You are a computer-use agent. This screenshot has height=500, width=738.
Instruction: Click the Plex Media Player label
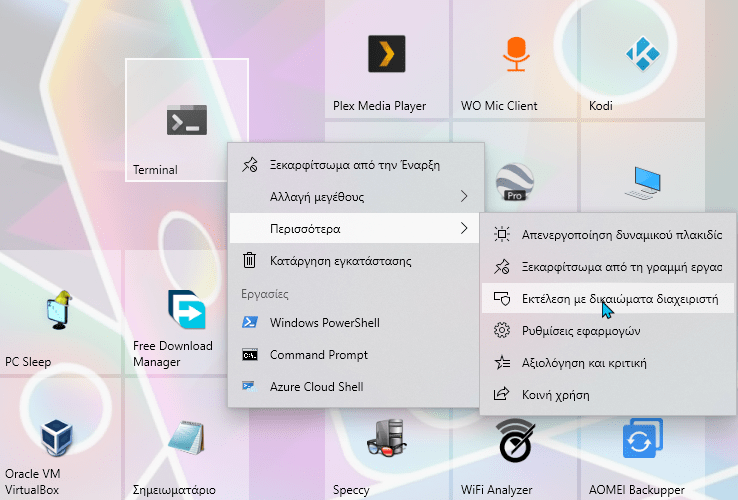coord(379,105)
